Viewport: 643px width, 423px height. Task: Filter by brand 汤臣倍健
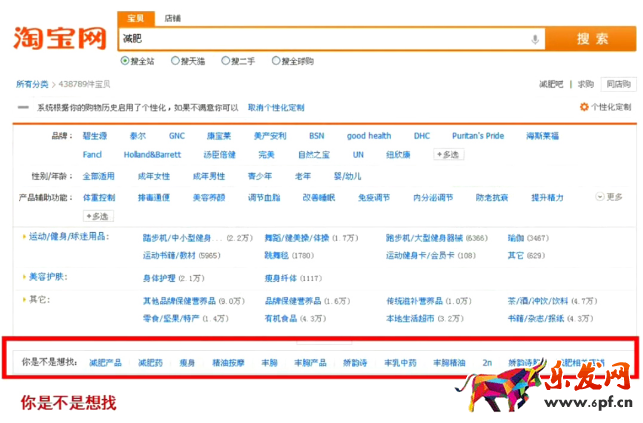point(219,155)
